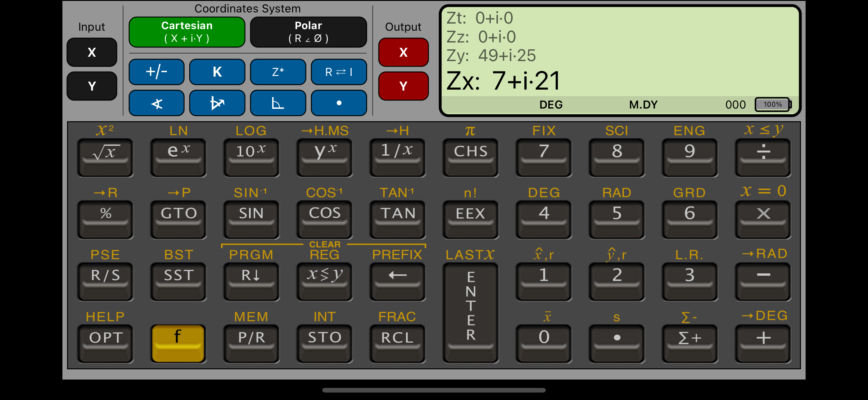Click the Zz register line on display
This screenshot has height=400, width=868.
tap(481, 36)
